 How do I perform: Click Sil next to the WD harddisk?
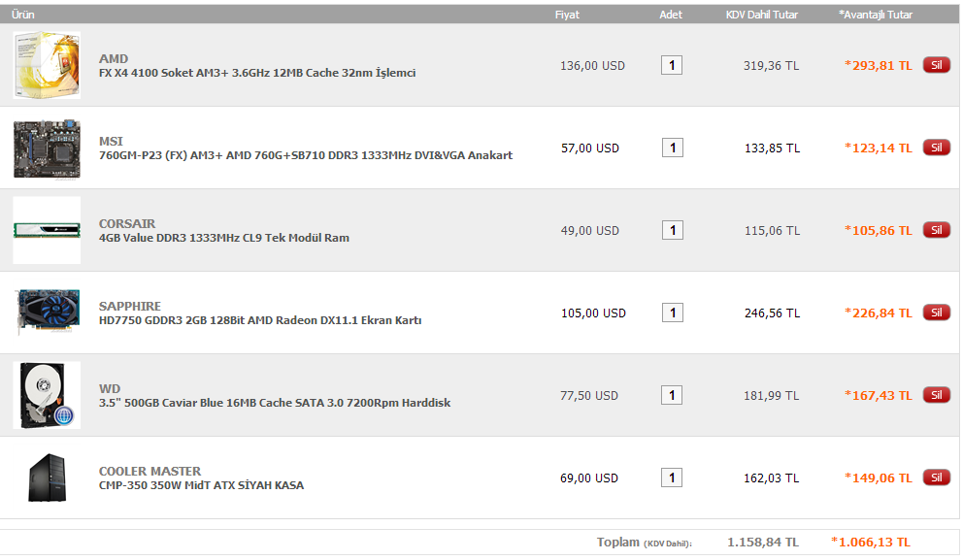click(x=936, y=395)
